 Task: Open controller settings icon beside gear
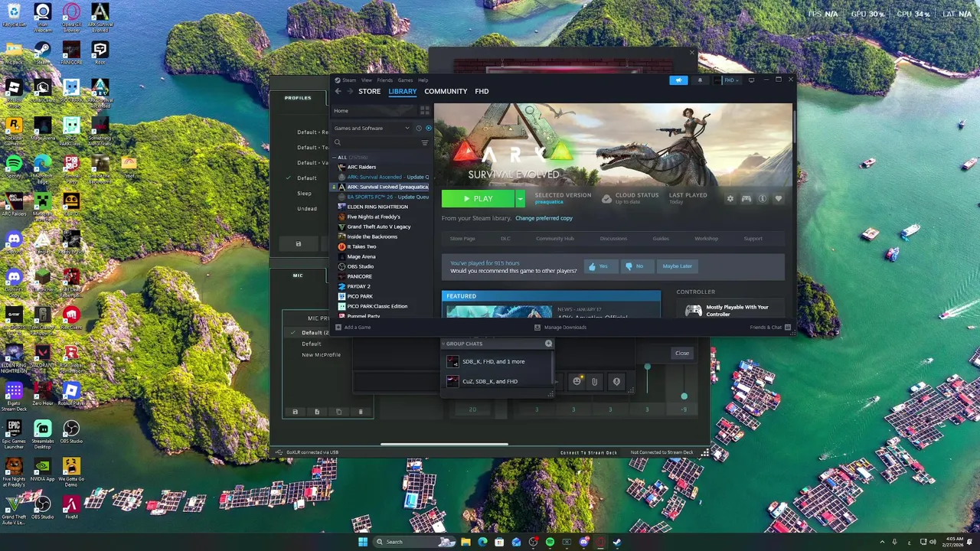click(x=746, y=199)
